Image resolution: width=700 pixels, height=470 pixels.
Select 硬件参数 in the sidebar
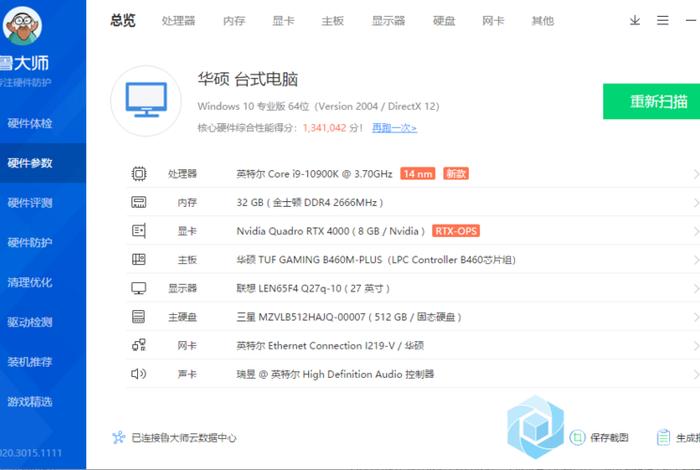click(x=43, y=163)
